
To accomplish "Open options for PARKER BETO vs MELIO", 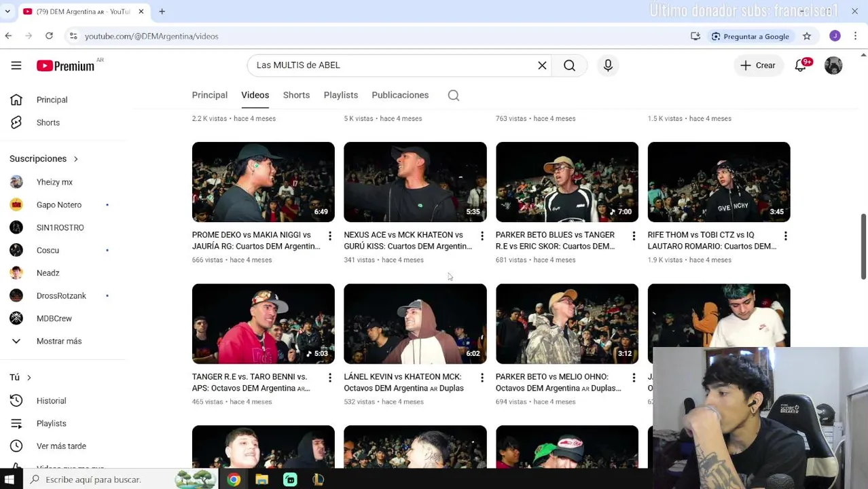I will pos(634,378).
